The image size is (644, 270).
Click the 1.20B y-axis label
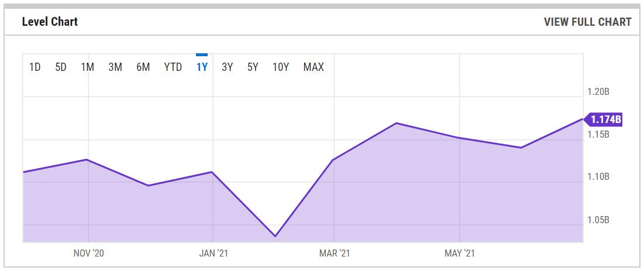[598, 92]
